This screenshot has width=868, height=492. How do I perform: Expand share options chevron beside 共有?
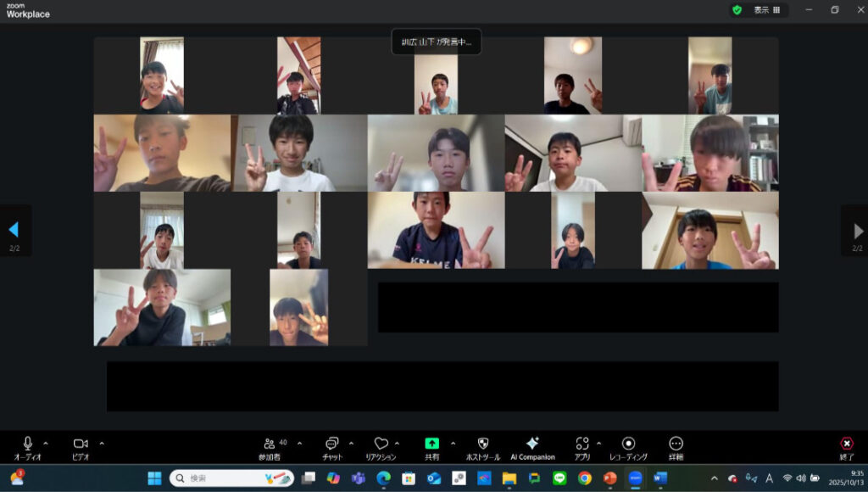(453, 443)
